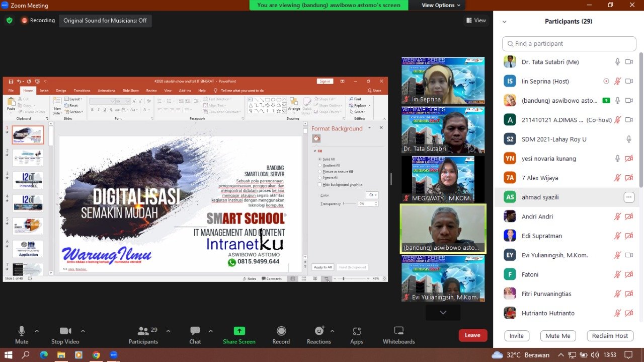Click the muted mic icon for Iin Seprina
The image size is (644, 362).
(617, 81)
